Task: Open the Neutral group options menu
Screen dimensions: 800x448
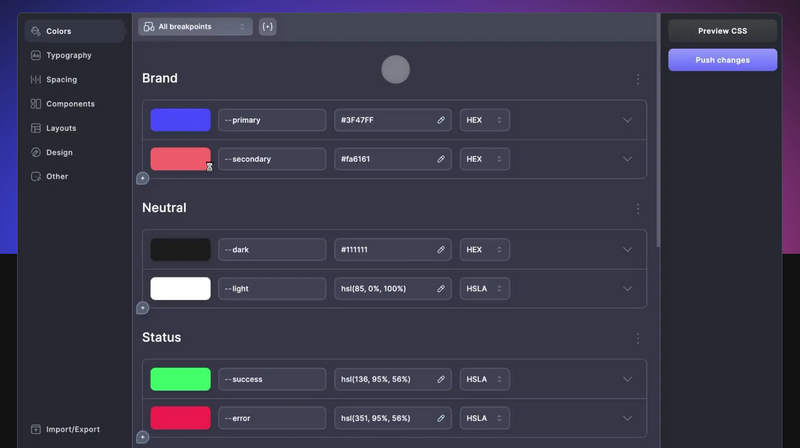Action: tap(638, 209)
